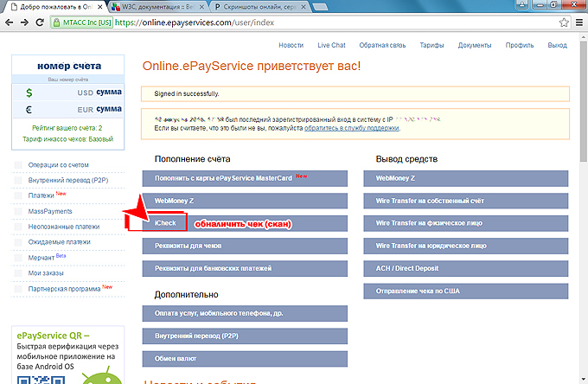Open 'Внутренний перевод (P2P)' sidebar link
Viewport: 588px width, 384px height.
[68, 181]
